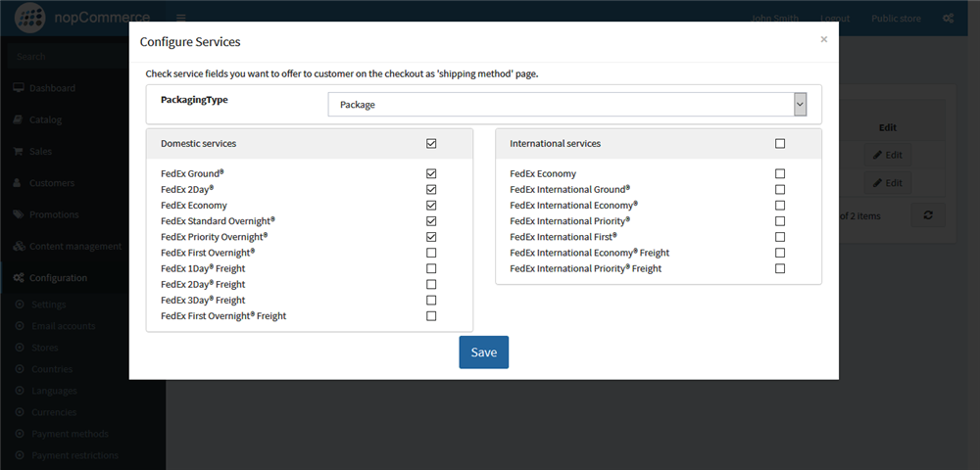Image resolution: width=980 pixels, height=470 pixels.
Task: Enable FedEx First Overnight checkbox
Action: [x=431, y=253]
